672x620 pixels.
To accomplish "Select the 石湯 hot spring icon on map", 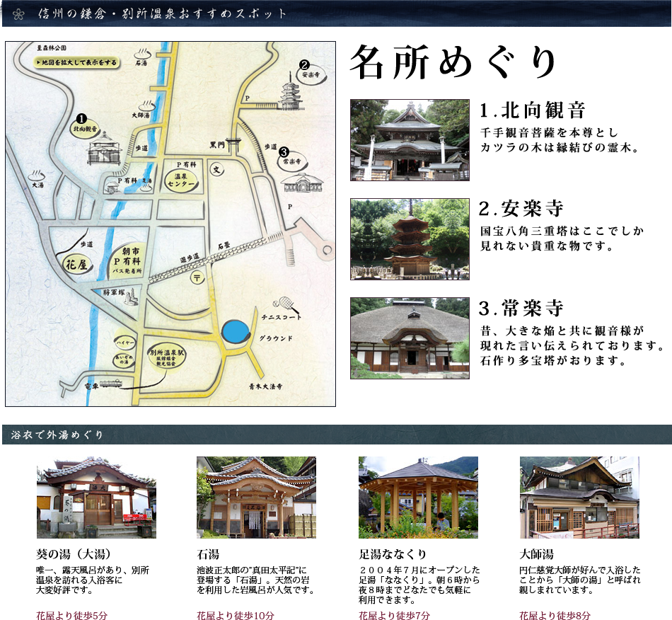I will pos(143,54).
